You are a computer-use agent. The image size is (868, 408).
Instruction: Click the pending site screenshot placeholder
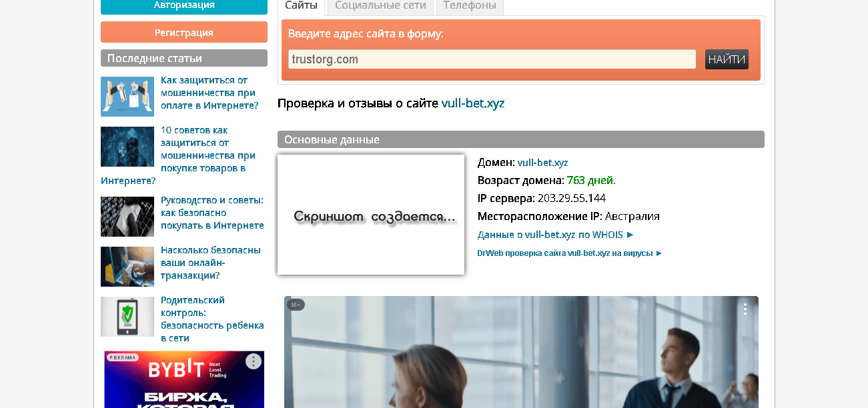click(x=370, y=215)
